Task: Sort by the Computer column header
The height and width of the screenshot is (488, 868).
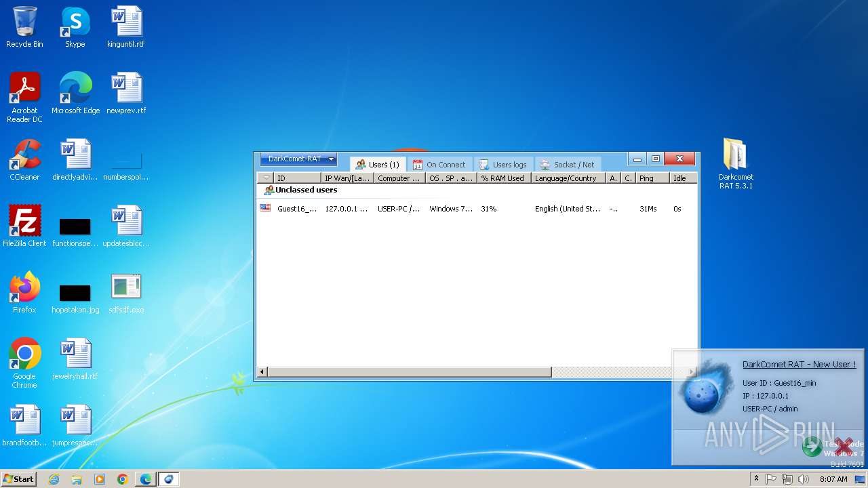Action: 400,178
